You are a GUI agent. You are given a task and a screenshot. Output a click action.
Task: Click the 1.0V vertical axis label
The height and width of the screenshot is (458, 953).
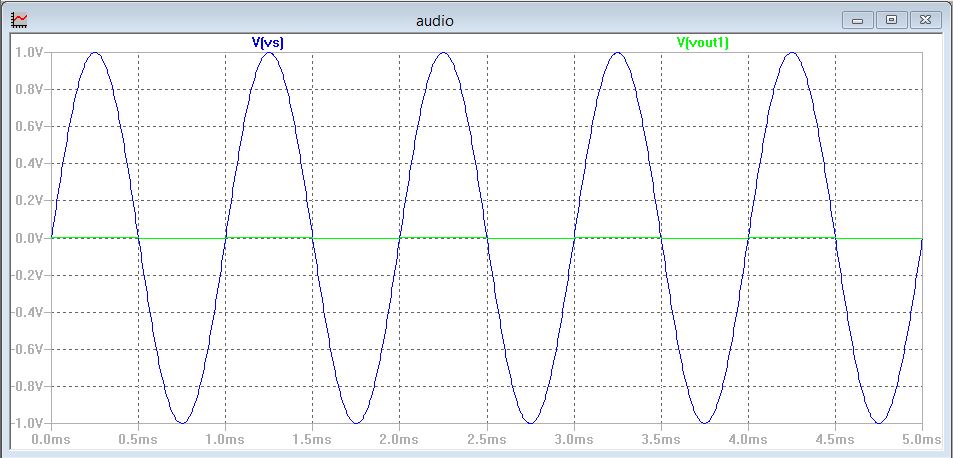(30, 52)
